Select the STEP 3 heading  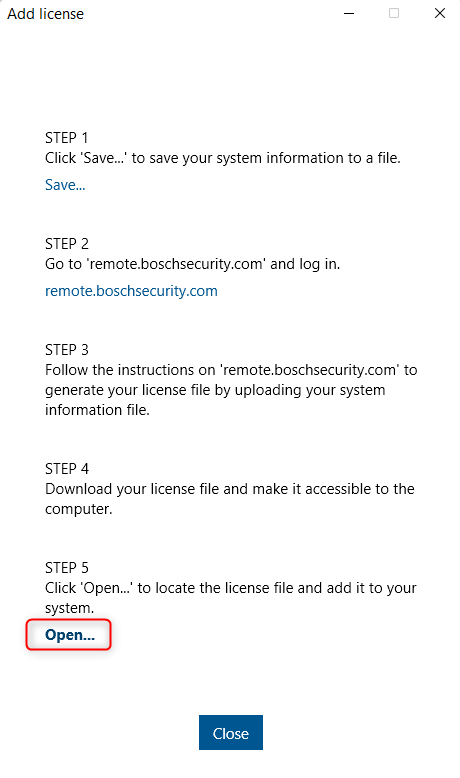(x=66, y=350)
